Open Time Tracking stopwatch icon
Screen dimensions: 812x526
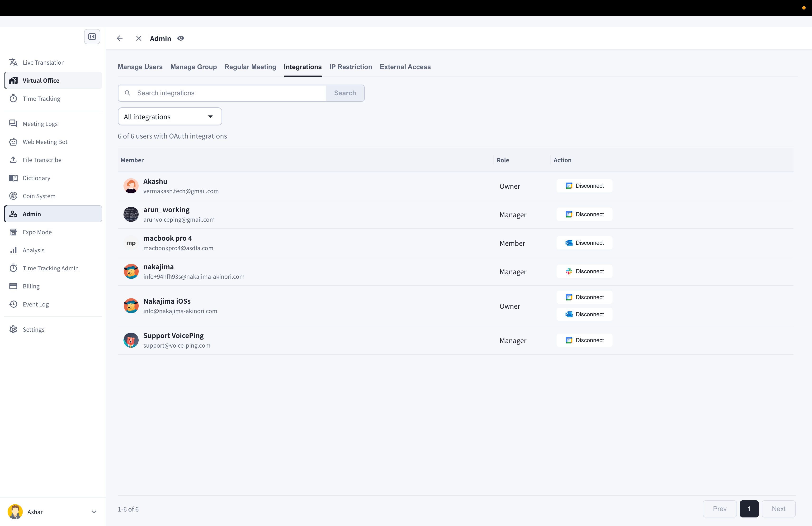[13, 98]
